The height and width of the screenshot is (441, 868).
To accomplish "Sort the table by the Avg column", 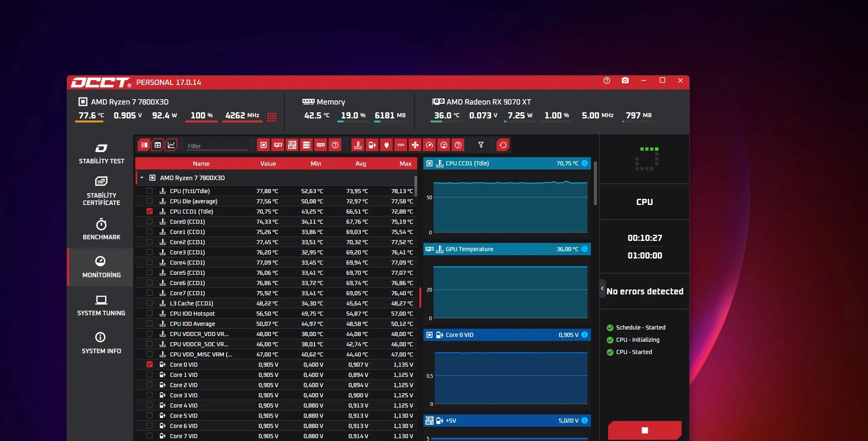I will click(360, 163).
